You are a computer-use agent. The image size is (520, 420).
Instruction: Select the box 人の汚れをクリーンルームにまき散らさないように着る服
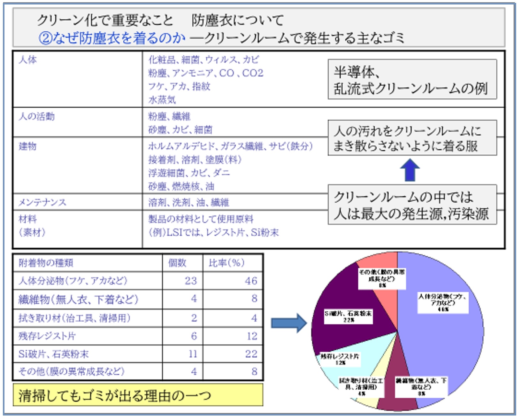tap(412, 138)
